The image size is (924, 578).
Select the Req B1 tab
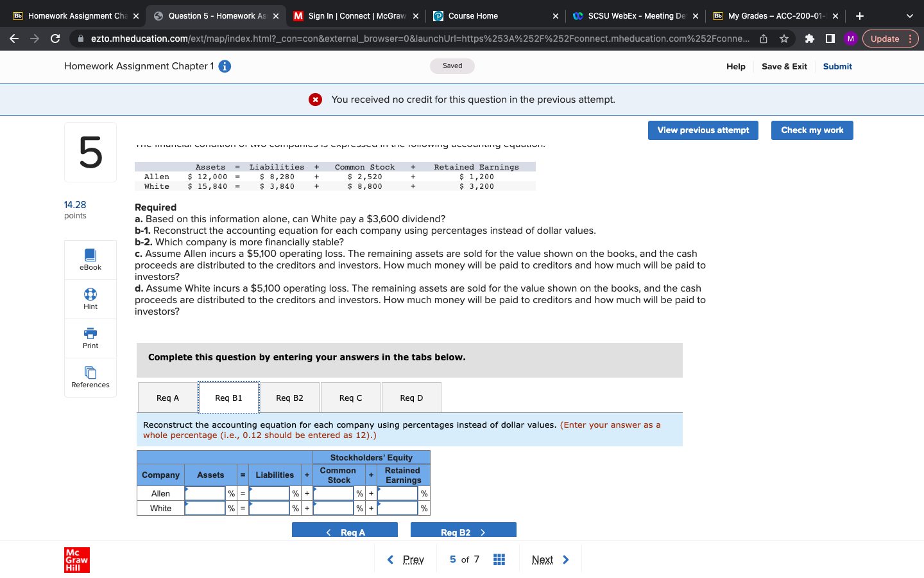coord(228,398)
